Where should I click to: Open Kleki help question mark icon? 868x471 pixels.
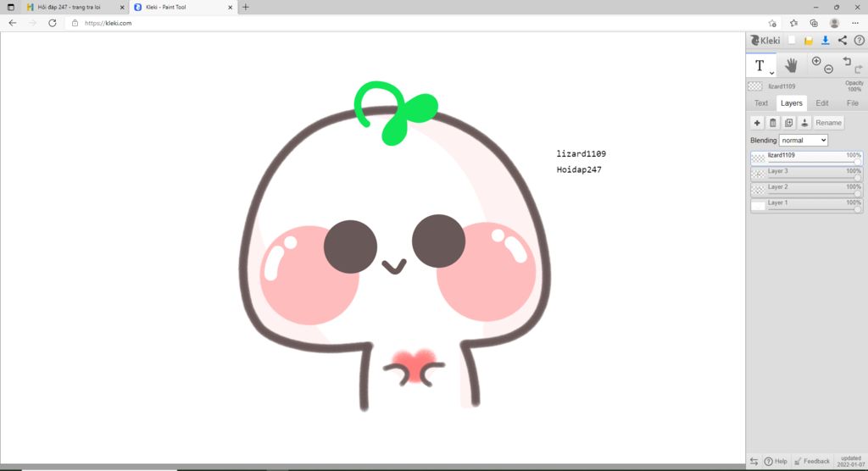tap(860, 41)
